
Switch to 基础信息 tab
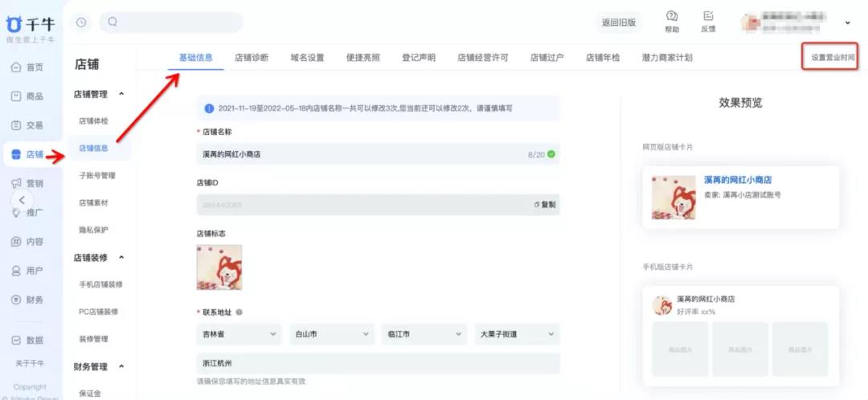196,58
